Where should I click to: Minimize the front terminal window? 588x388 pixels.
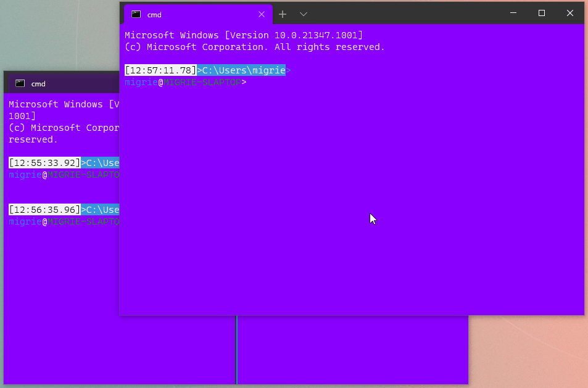[x=513, y=13]
